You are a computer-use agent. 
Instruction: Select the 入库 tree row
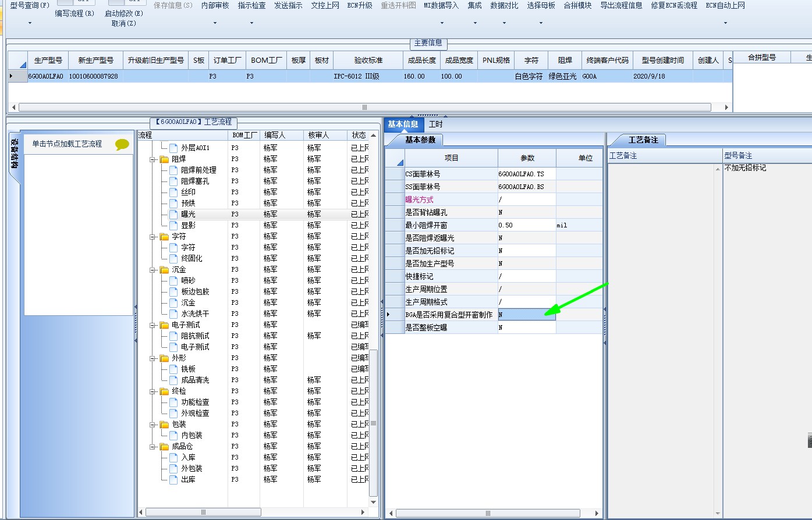pyautogui.click(x=253, y=458)
